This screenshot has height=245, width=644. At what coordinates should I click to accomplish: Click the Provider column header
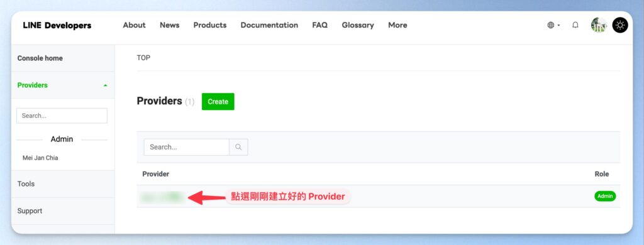(x=156, y=174)
